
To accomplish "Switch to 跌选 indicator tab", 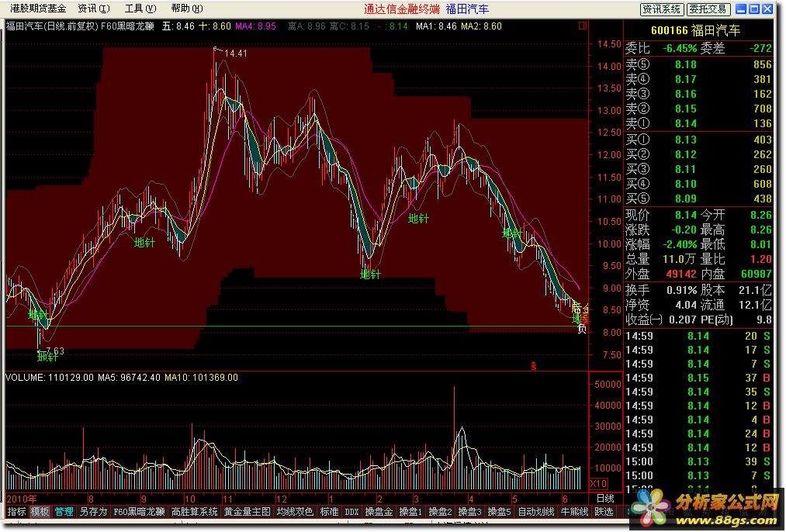I will point(604,512).
